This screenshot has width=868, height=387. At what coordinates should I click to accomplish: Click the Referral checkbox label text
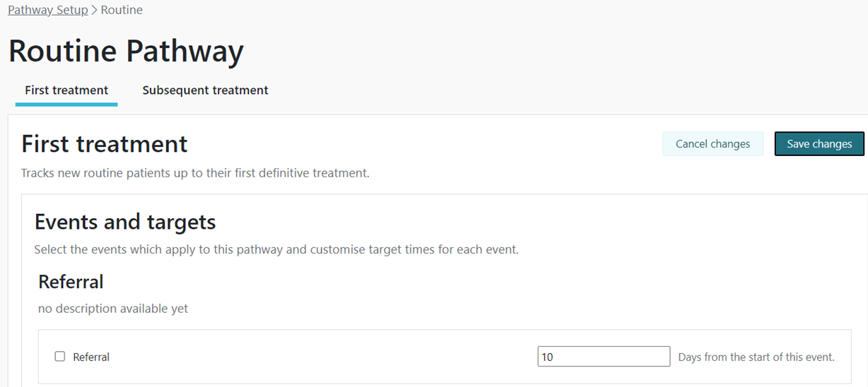91,357
